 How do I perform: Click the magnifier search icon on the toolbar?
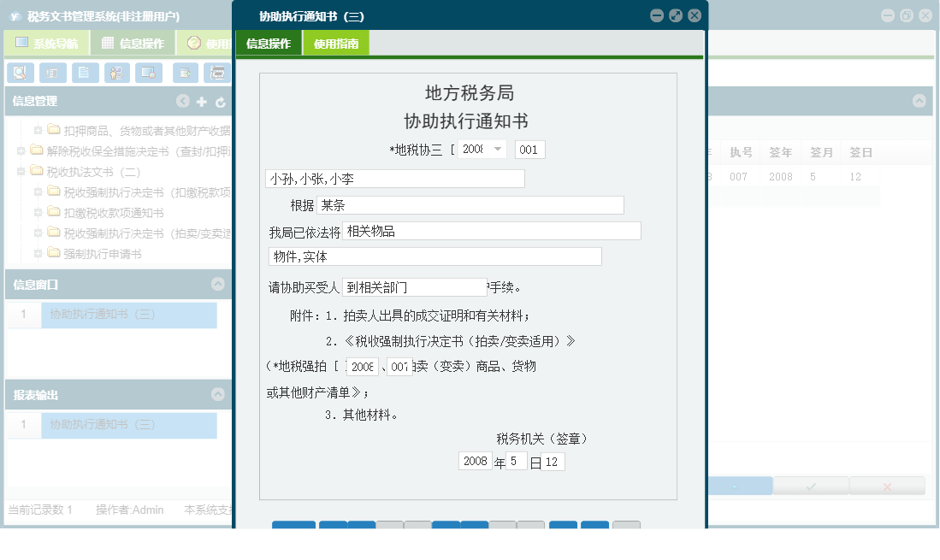point(20,73)
